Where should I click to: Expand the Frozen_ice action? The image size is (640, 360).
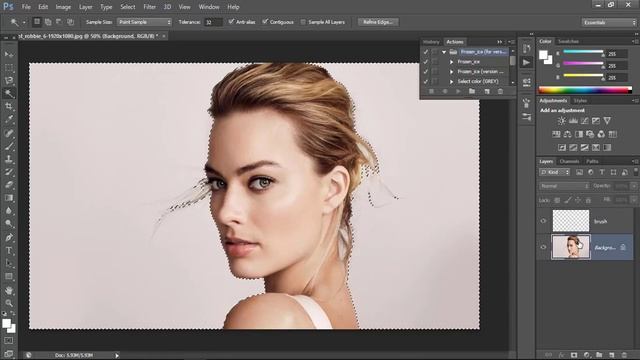coord(451,62)
